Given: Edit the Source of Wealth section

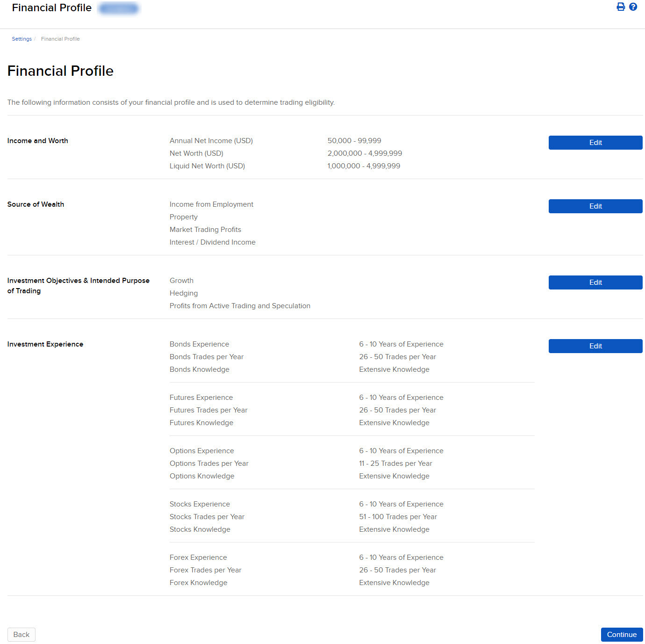Looking at the screenshot, I should [x=595, y=206].
